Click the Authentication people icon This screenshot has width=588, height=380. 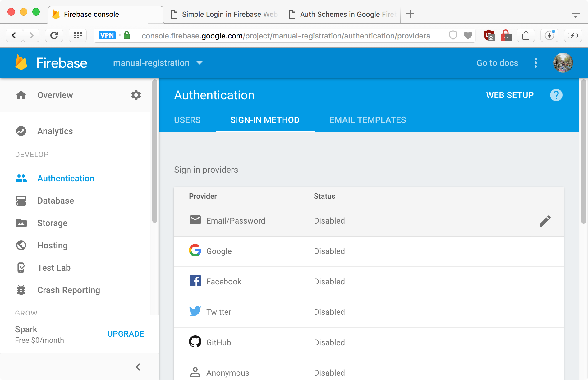21,178
